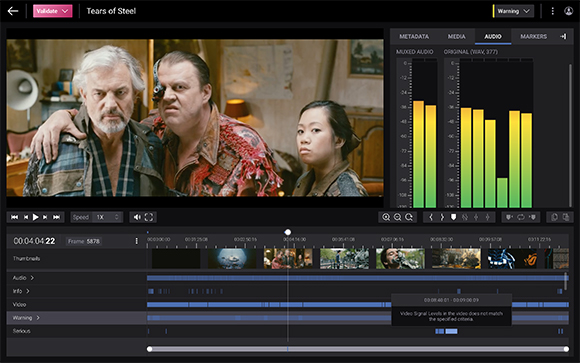Go to the next marker
580x363 pixels.
click(442, 217)
